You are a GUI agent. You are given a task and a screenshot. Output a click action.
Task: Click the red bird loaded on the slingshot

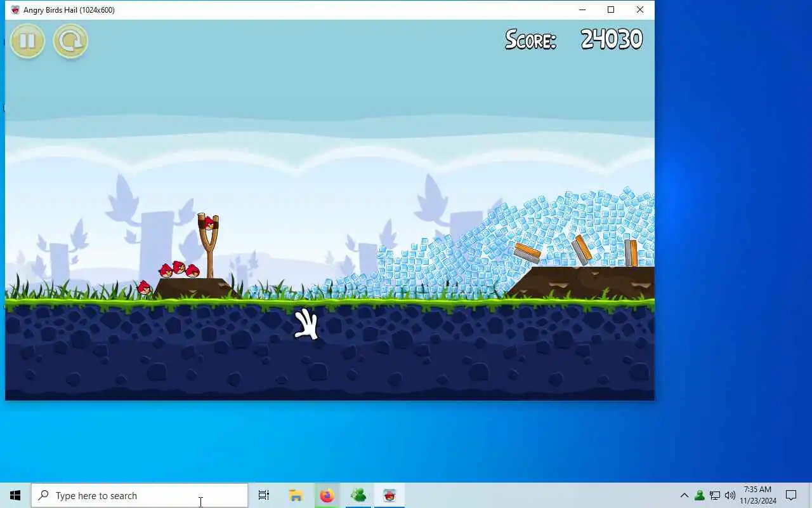pos(209,224)
